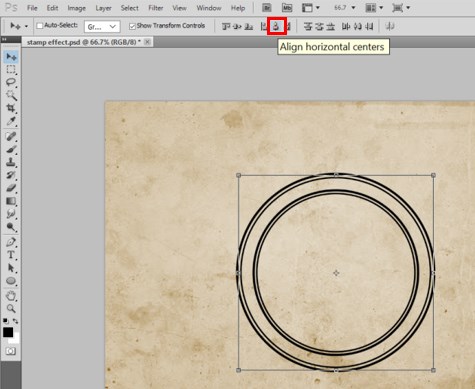Open the Layer menu
Screen dimensions: 475x389
click(103, 8)
